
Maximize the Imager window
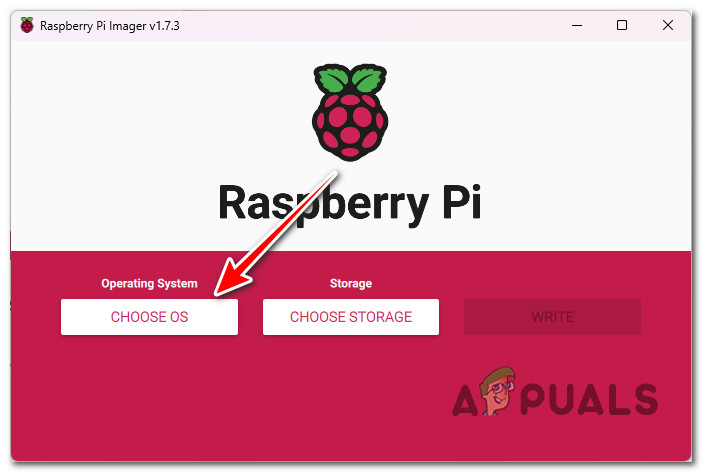point(621,25)
